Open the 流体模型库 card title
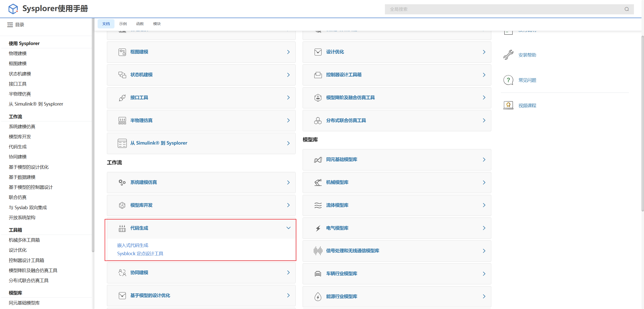The image size is (644, 309). point(337,205)
